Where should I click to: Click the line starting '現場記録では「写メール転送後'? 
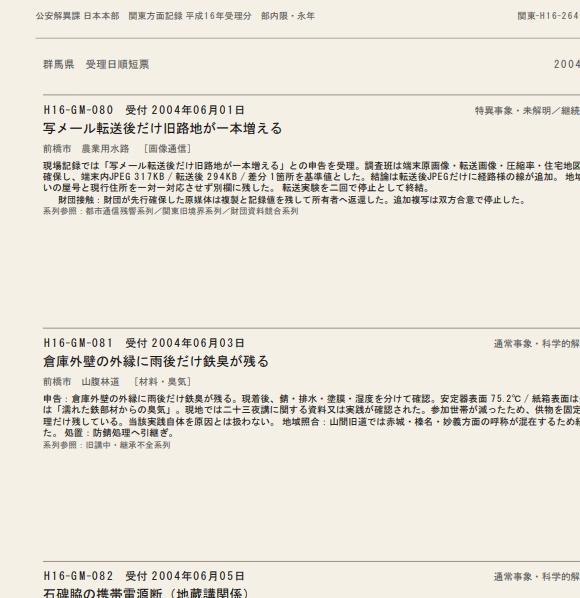(312, 166)
